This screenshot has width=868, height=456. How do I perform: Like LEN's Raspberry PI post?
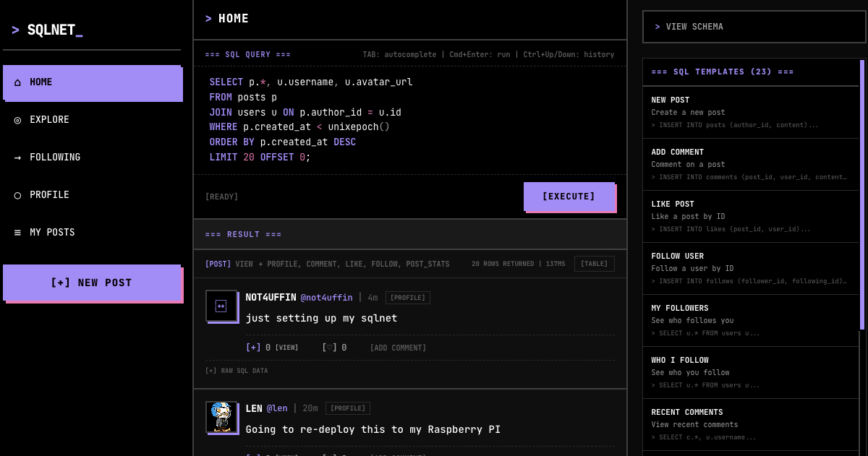[x=329, y=455]
